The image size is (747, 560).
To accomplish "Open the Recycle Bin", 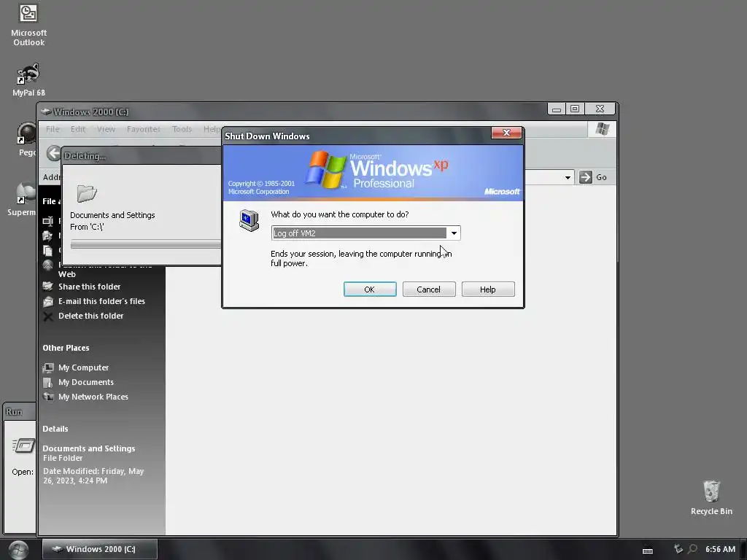I will (x=711, y=497).
